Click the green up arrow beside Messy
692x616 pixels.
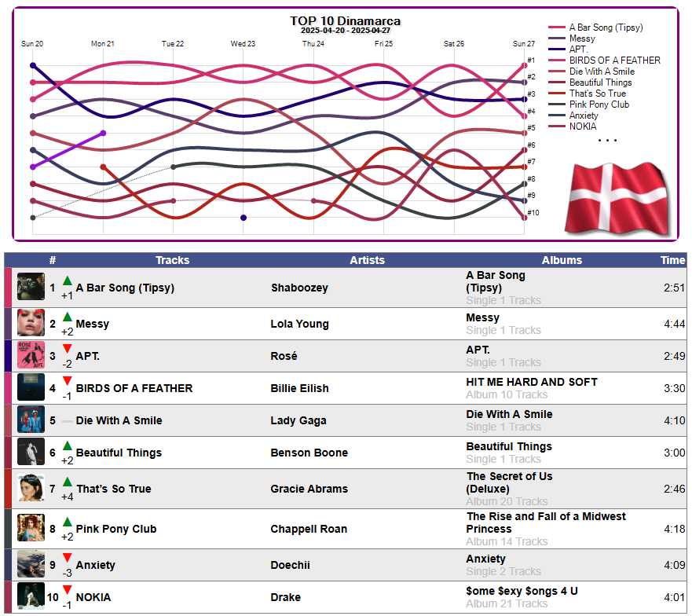(x=67, y=317)
